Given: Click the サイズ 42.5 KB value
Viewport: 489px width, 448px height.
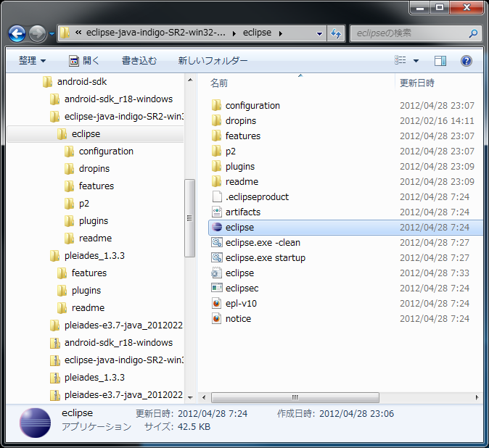Looking at the screenshot, I should click(x=194, y=427).
